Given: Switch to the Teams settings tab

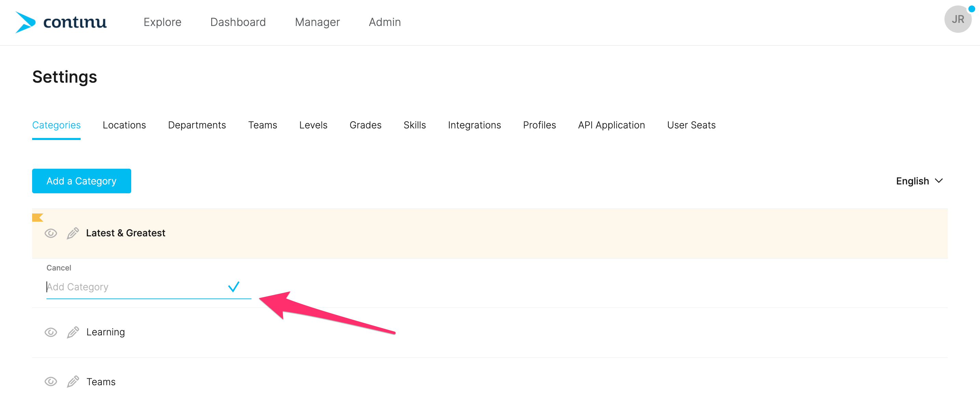Looking at the screenshot, I should click(x=262, y=125).
